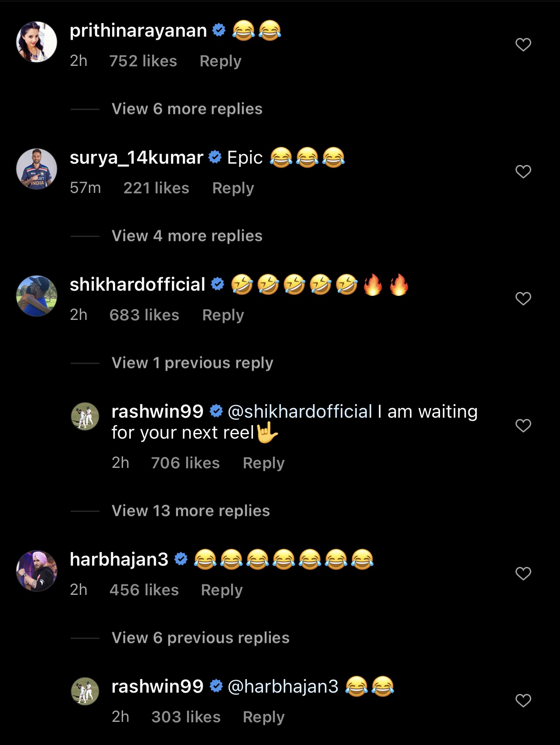The width and height of the screenshot is (560, 745).
Task: Open prithinarayanan's profile picture
Action: pyautogui.click(x=37, y=42)
